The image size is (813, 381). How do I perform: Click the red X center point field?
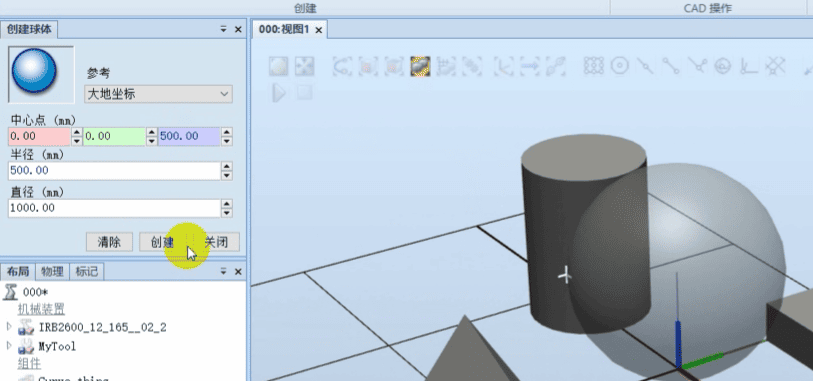39,136
